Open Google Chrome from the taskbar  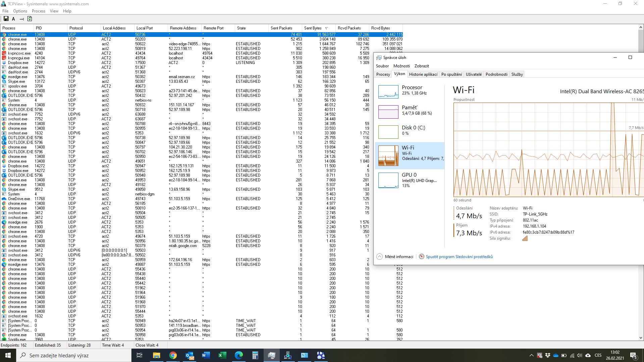(x=173, y=355)
